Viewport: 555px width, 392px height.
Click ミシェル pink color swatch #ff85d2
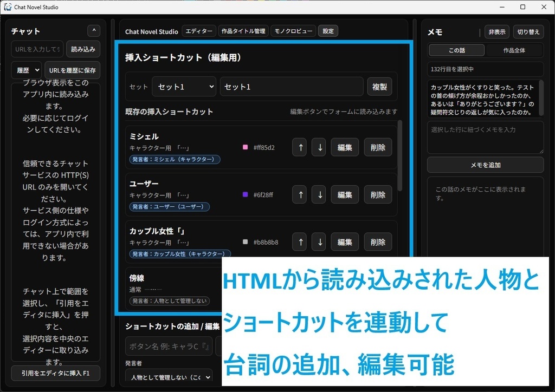(245, 147)
